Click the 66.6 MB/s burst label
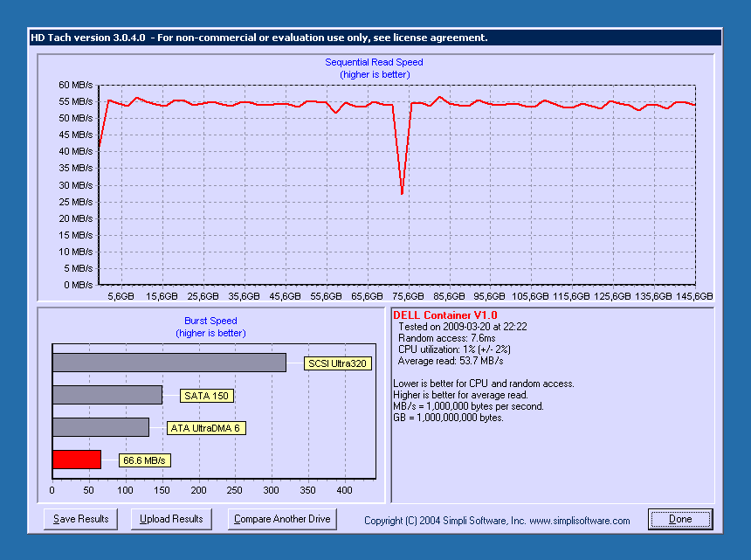This screenshot has height=560, width=751. pyautogui.click(x=144, y=460)
